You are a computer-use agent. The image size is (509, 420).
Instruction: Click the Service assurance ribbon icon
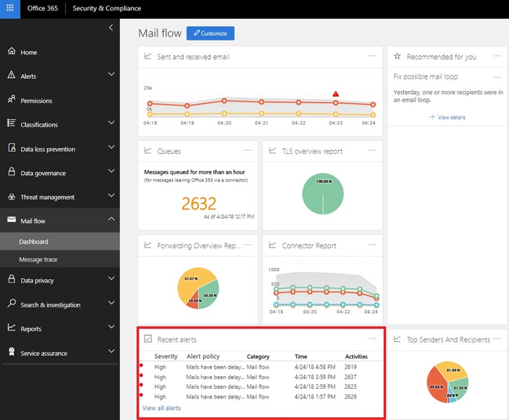(x=11, y=352)
